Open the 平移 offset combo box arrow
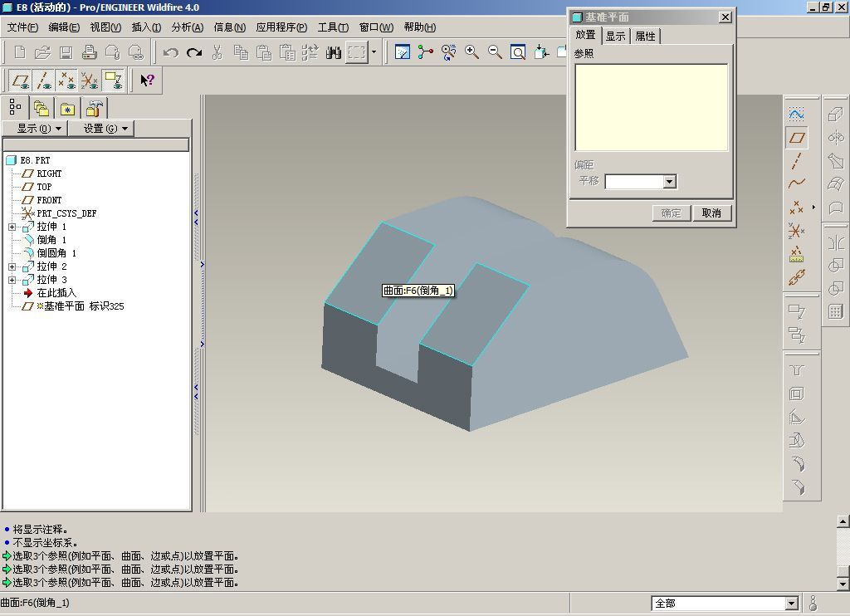 coord(670,182)
